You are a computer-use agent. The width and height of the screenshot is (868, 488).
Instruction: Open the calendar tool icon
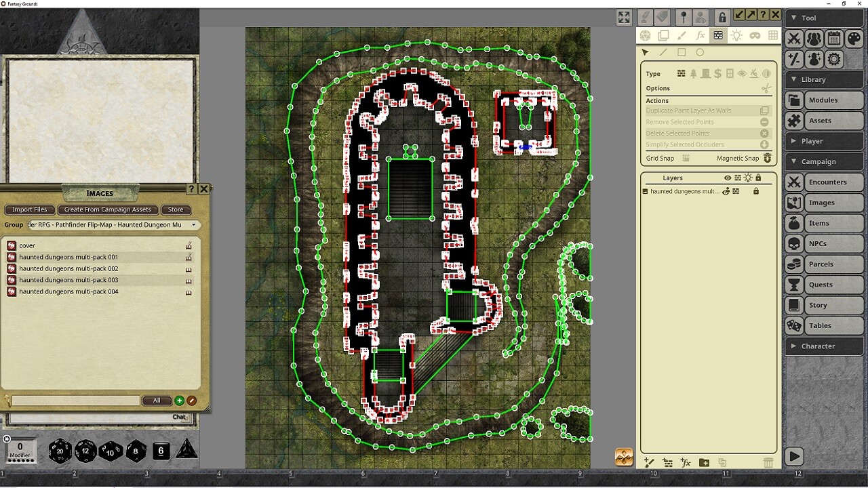point(833,39)
